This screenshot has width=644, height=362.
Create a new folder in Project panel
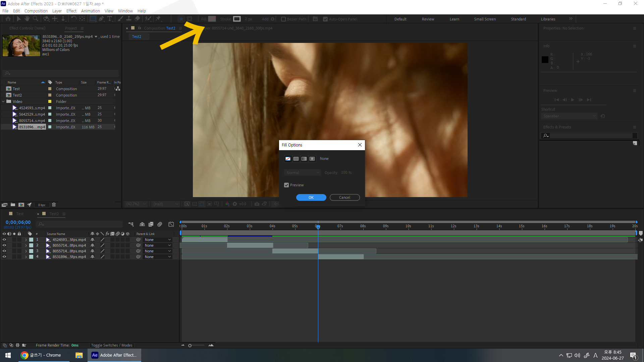click(x=13, y=204)
